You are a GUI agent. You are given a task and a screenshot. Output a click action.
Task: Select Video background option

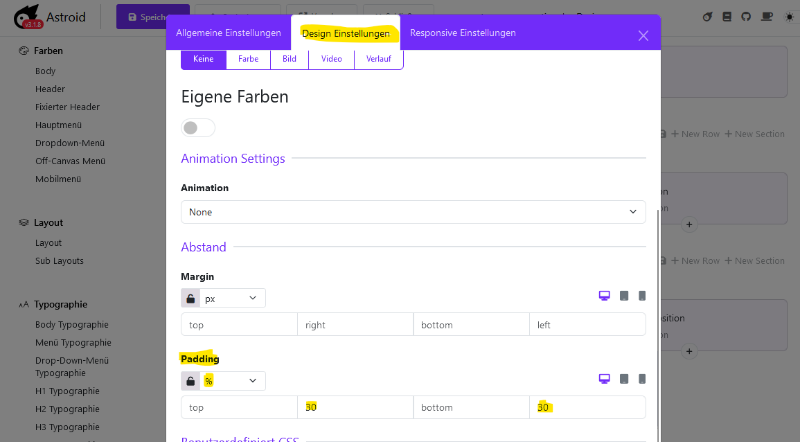[x=332, y=59]
